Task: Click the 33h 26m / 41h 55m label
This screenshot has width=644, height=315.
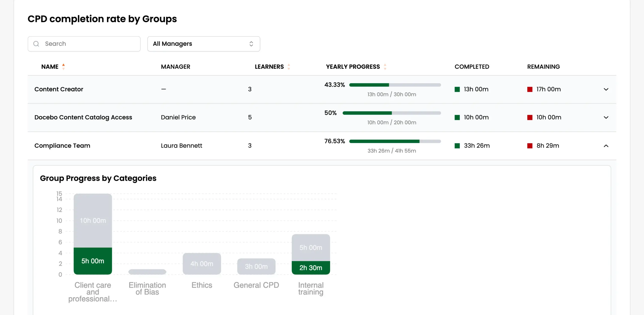Action: 392,151
